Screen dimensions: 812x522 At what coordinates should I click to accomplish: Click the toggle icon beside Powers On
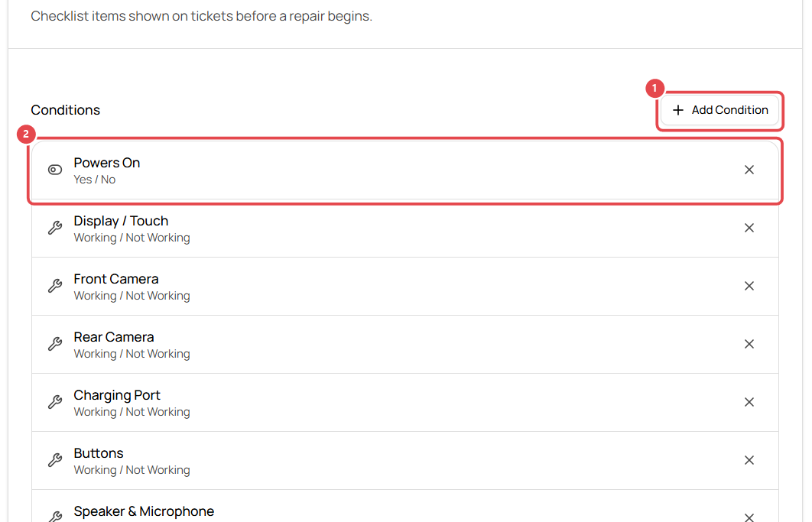[x=55, y=170]
